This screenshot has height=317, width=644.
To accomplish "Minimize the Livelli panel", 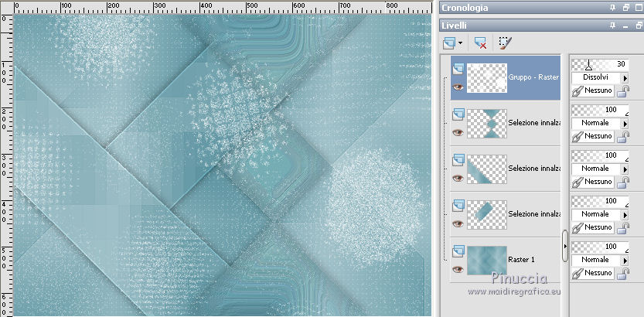I will click(x=626, y=26).
